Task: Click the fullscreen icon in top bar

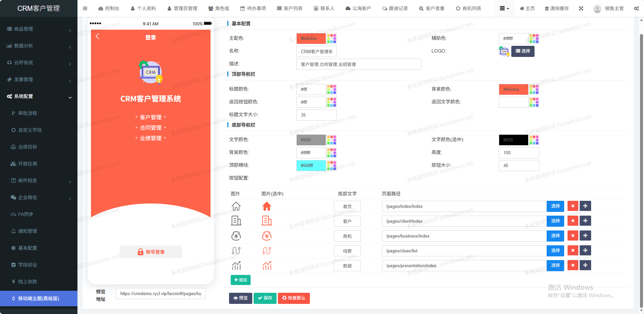Action: [581, 8]
